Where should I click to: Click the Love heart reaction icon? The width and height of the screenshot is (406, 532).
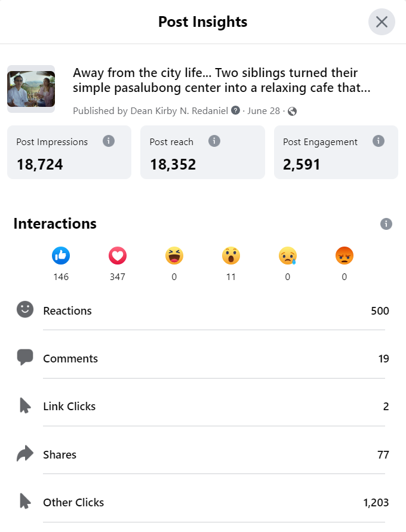[118, 256]
